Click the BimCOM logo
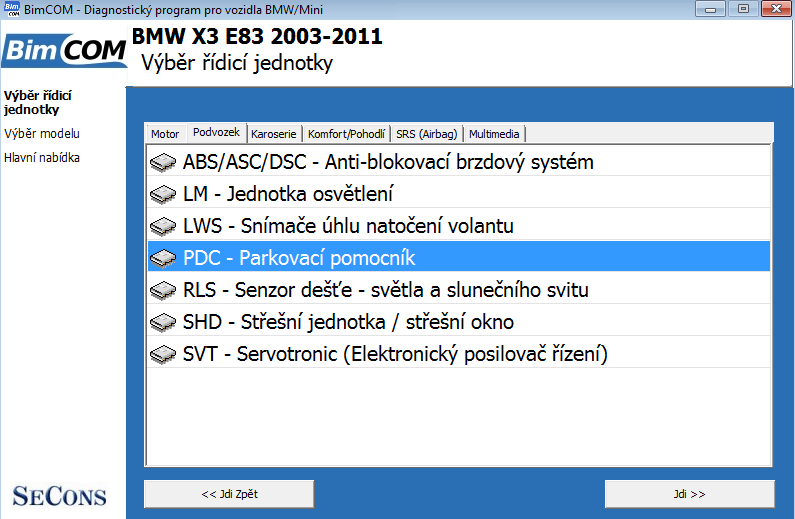 (x=64, y=50)
